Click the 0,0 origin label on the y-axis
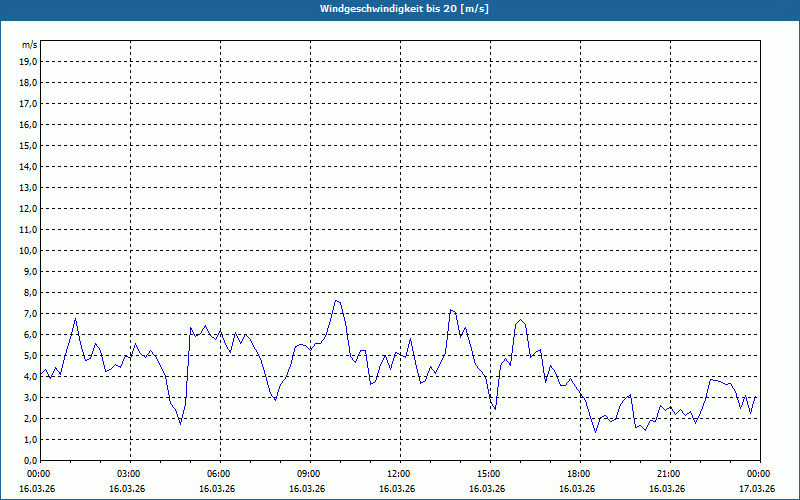The image size is (800, 500). (x=29, y=460)
